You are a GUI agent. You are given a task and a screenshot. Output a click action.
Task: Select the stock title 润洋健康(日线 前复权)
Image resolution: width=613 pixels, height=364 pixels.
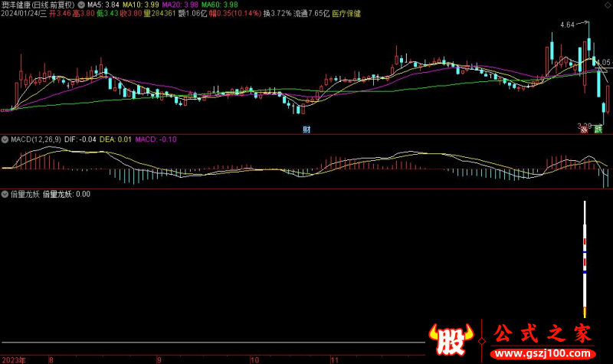38,5
